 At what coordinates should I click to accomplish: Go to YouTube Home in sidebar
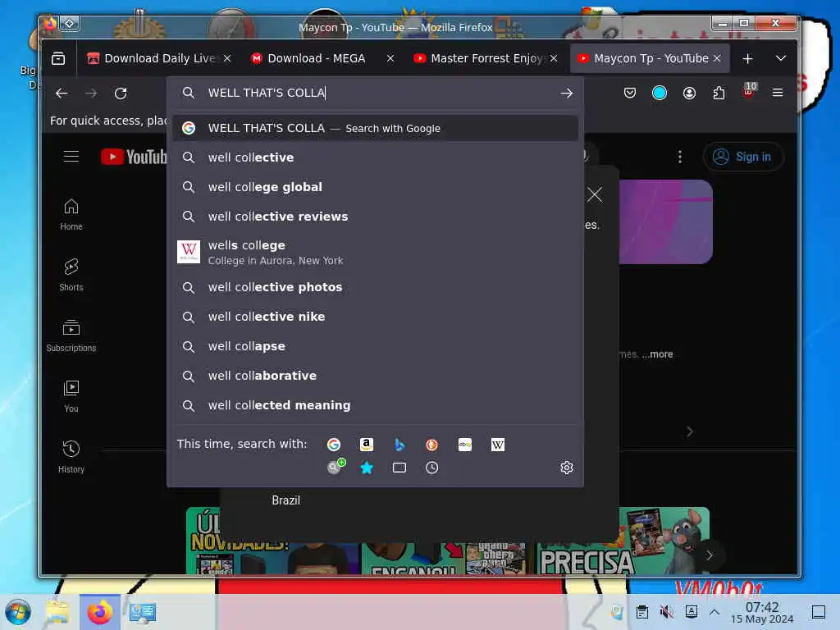click(71, 215)
